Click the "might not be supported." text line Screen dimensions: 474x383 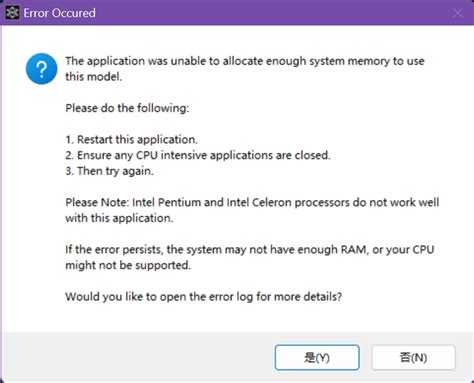[128, 265]
